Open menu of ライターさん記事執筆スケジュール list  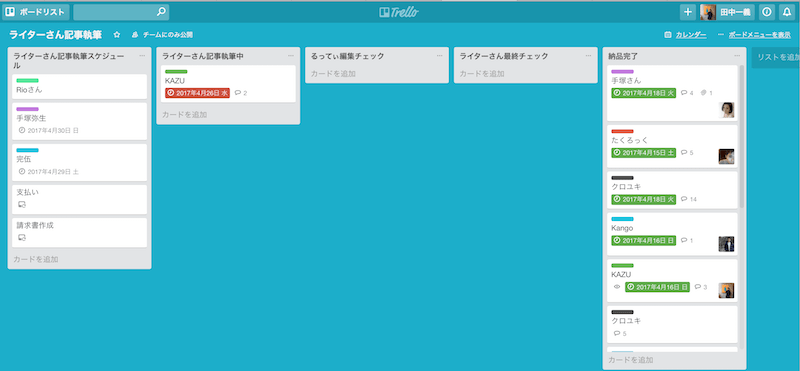point(142,56)
